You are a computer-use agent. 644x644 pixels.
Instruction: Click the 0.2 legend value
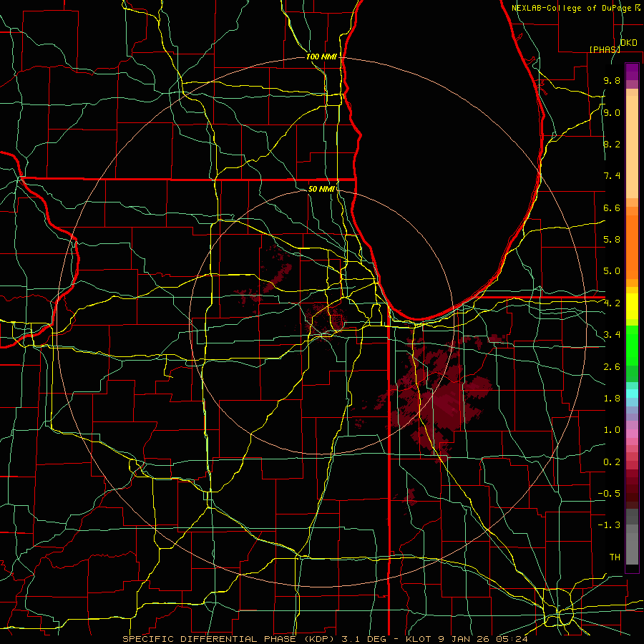[612, 462]
